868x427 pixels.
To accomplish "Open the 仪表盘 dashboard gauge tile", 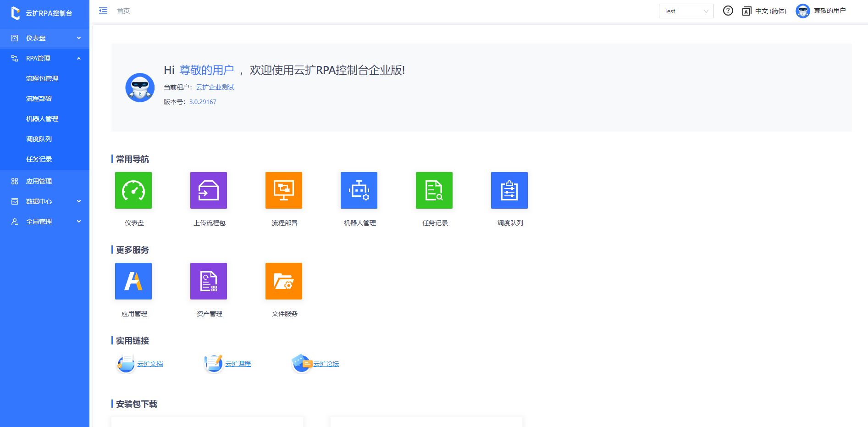I will click(x=133, y=190).
